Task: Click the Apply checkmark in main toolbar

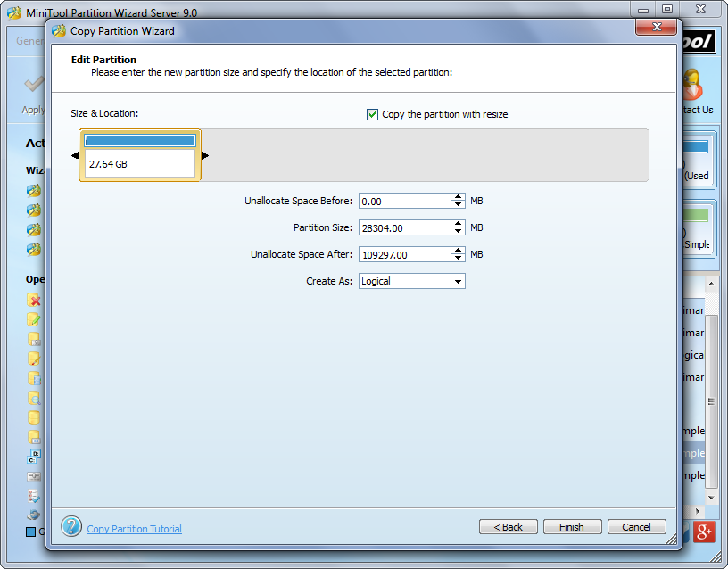Action: pyautogui.click(x=35, y=84)
